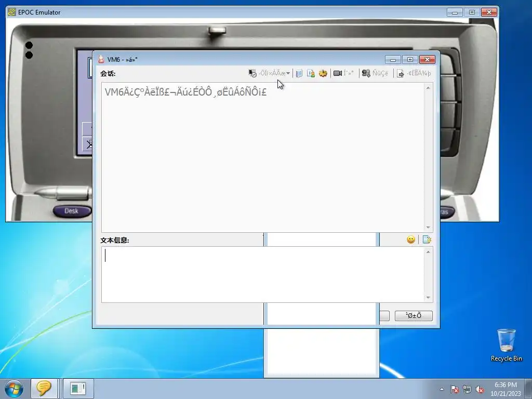
Task: Click the Show Desktop strip on the taskbar
Action: click(x=528, y=389)
